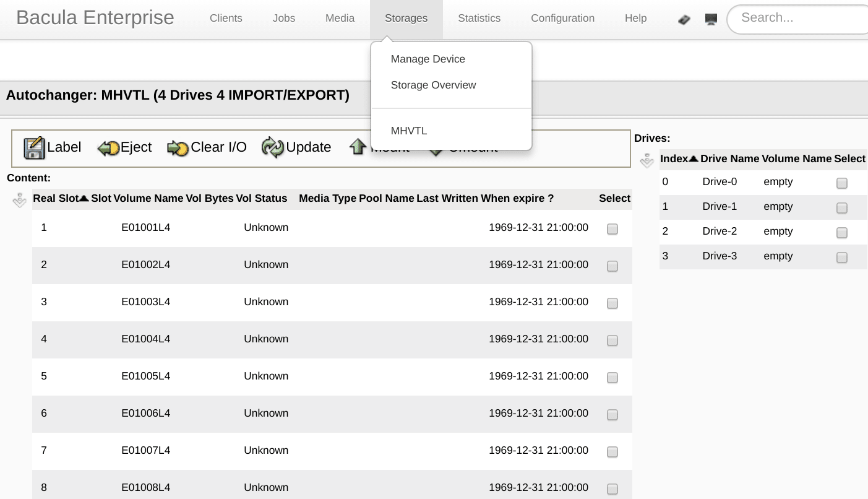Select Storage Overview menu entry
The width and height of the screenshot is (868, 499).
pos(433,85)
